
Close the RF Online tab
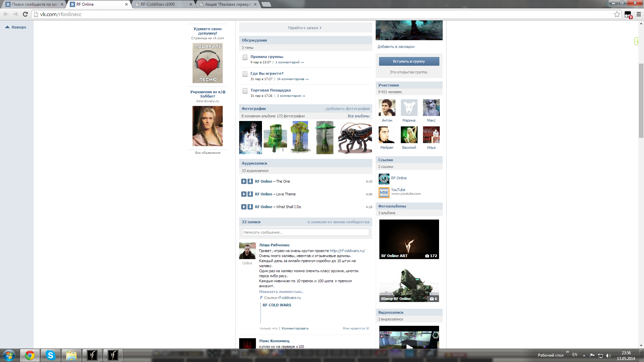pos(126,4)
